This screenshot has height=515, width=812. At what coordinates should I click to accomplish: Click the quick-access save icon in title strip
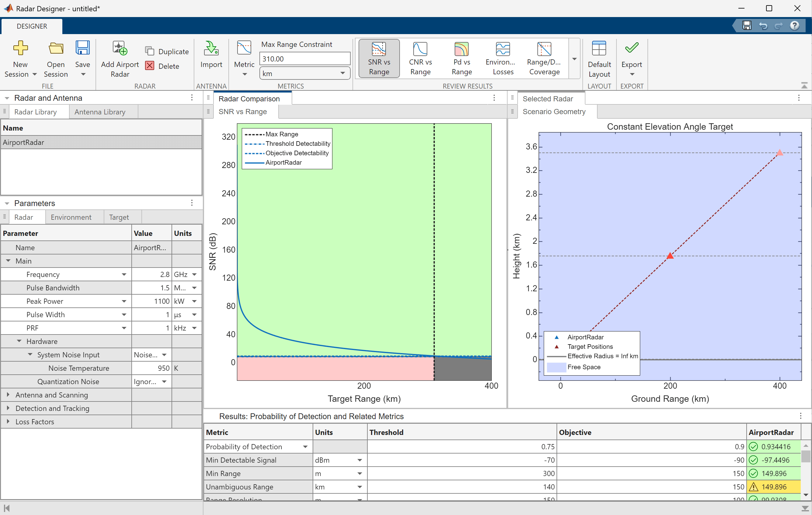pos(747,26)
